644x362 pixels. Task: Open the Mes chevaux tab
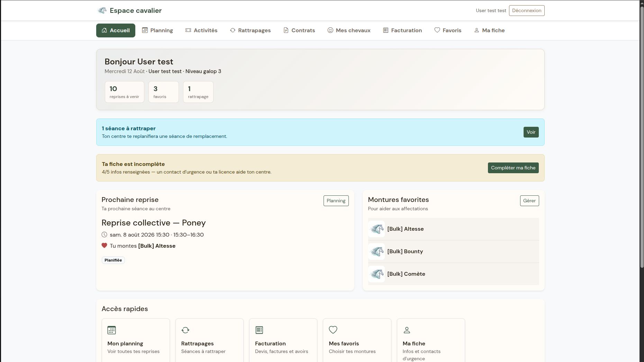[x=349, y=30]
